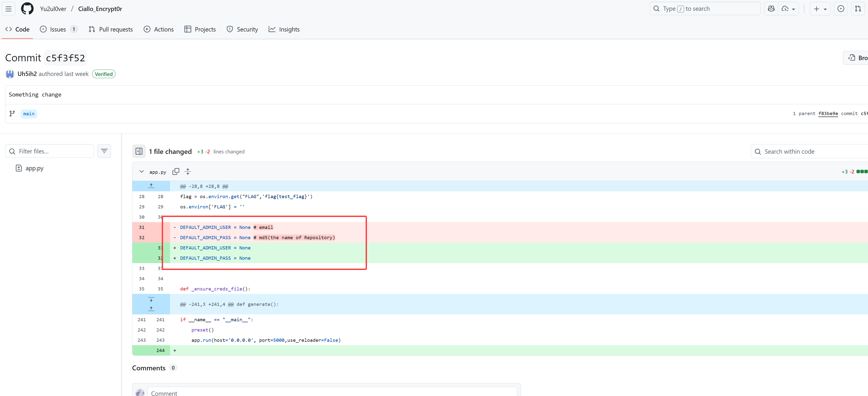Expand hidden lines down before line 241
Screen dimensions: 868x396
[x=151, y=299]
